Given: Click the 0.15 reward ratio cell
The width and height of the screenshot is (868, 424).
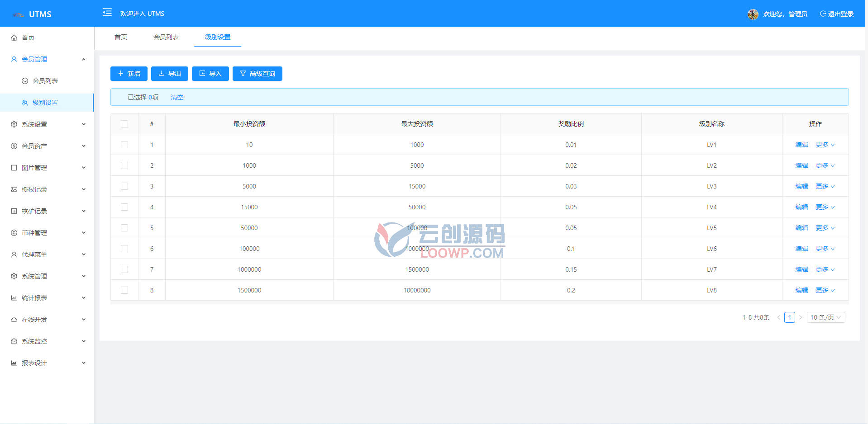Looking at the screenshot, I should [x=571, y=269].
